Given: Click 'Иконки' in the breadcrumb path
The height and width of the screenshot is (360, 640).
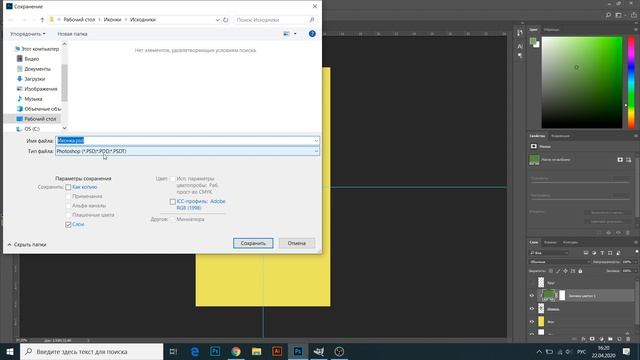Looking at the screenshot, I should tap(112, 20).
